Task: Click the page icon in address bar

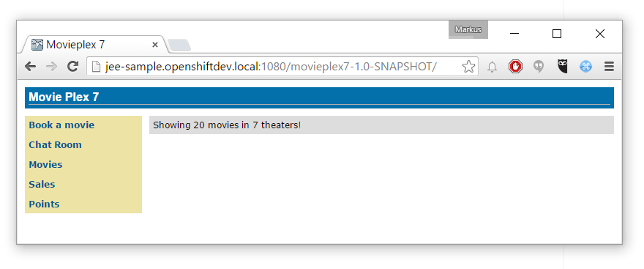Action: pyautogui.click(x=96, y=67)
